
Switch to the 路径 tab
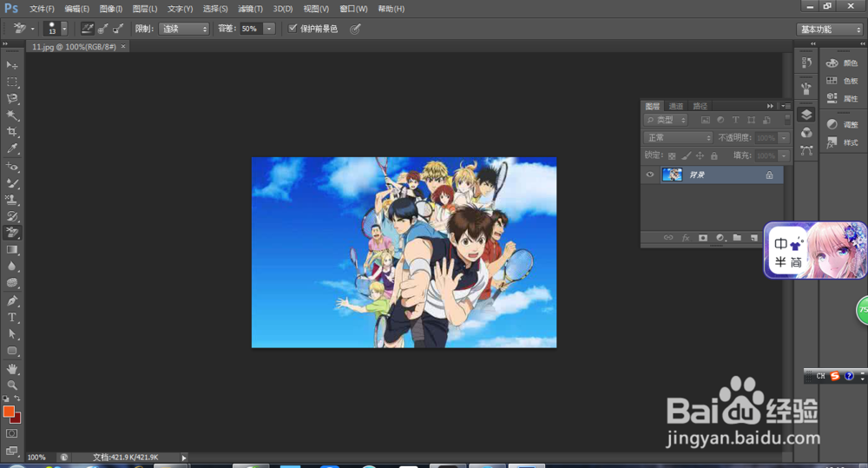[700, 106]
